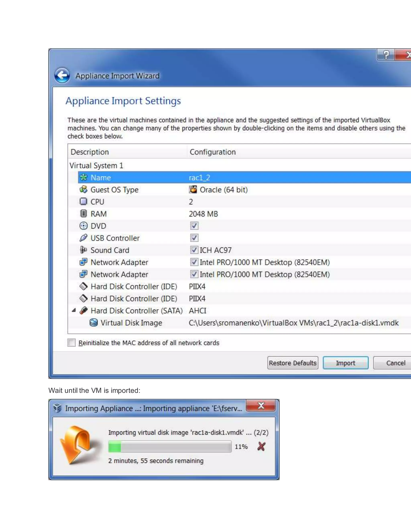Click the import progress bar
Image resolution: width=411 pixels, height=532 pixels.
[170, 446]
